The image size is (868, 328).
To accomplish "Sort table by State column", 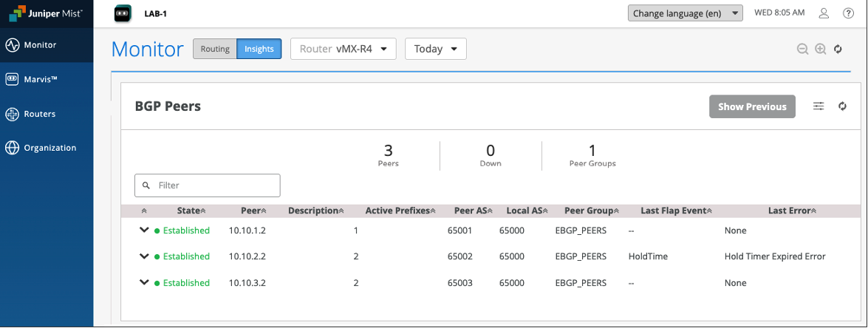I will (191, 211).
